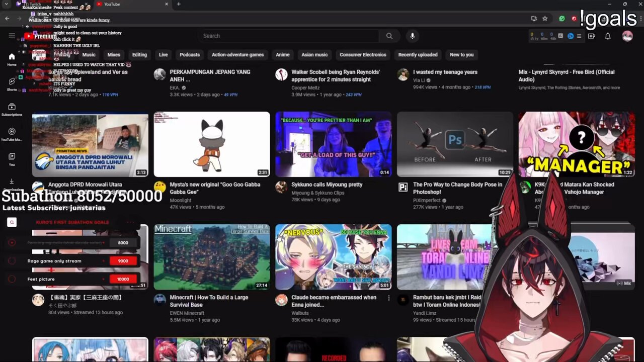
Task: Click the red browser extension icon
Action: pyautogui.click(x=574, y=19)
